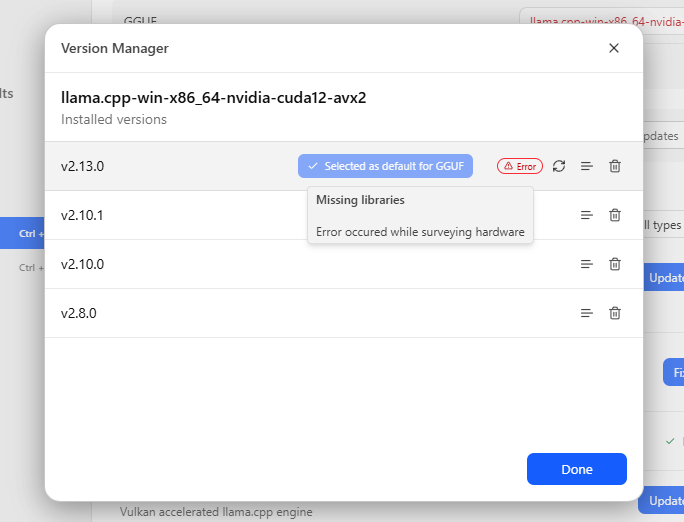Open release notes for v2.13.0
This screenshot has height=522, width=684.
coord(587,166)
